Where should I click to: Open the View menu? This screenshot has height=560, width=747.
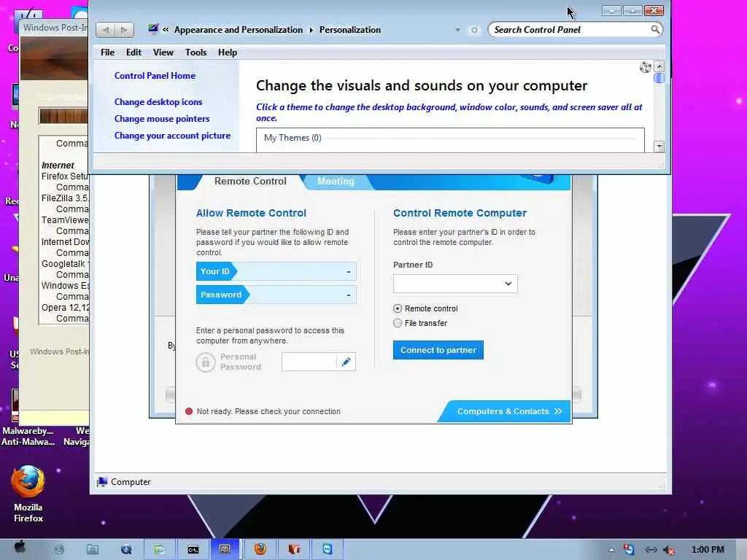click(163, 52)
